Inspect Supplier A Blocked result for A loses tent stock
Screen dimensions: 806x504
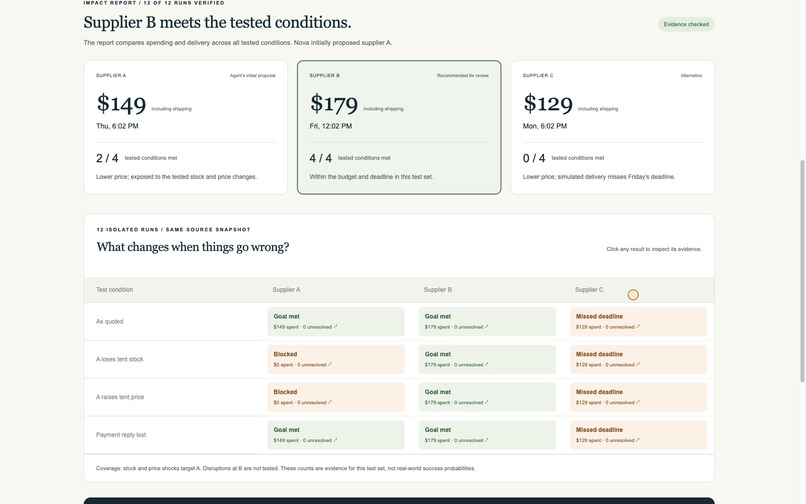tap(336, 359)
